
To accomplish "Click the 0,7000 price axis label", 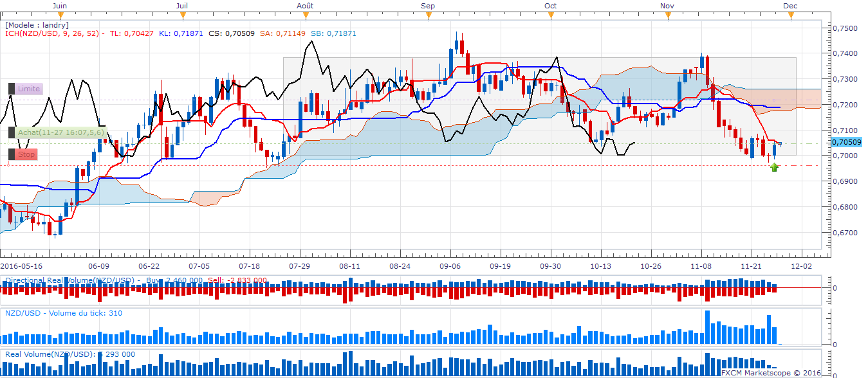I will [x=844, y=156].
